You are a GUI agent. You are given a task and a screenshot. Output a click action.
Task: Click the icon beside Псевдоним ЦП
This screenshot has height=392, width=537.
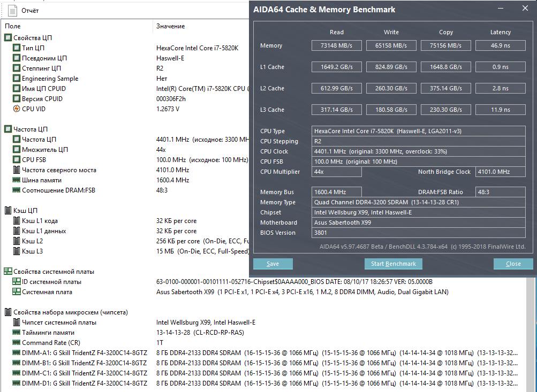[17, 58]
